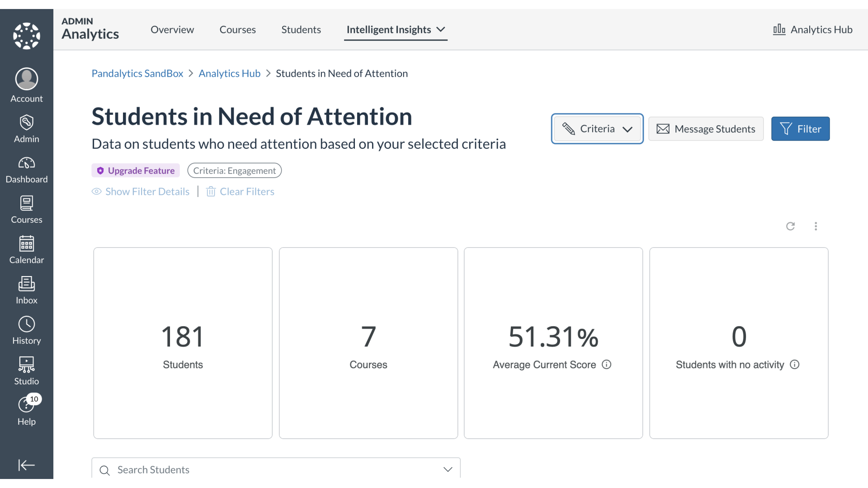Refresh the data with reload icon

tap(790, 226)
